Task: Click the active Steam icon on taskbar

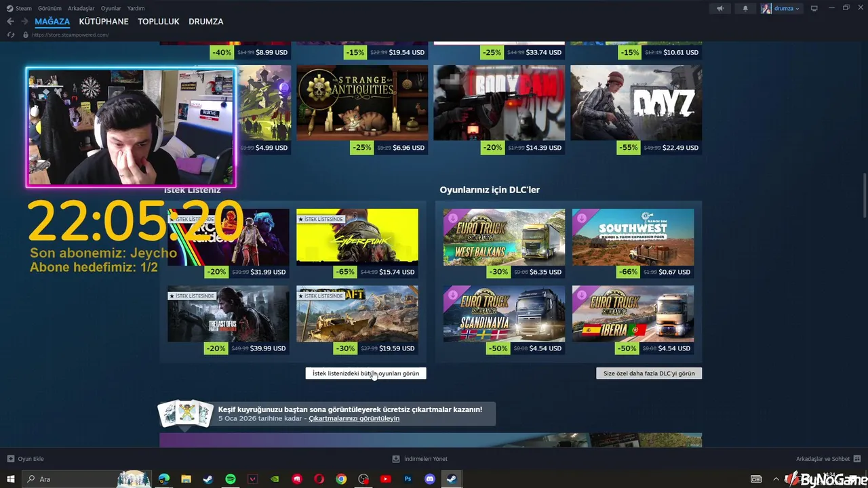Action: tap(452, 479)
